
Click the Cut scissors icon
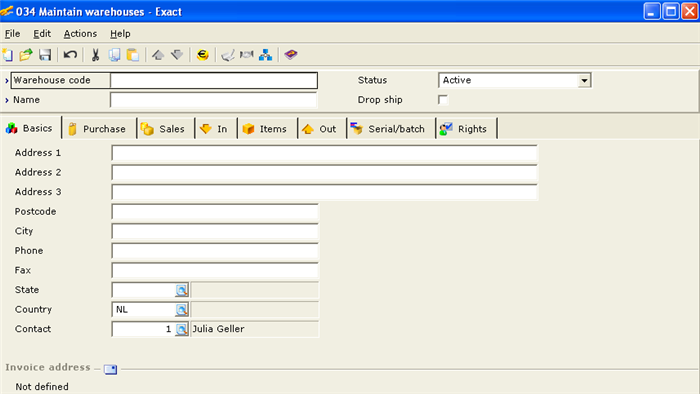[95, 55]
